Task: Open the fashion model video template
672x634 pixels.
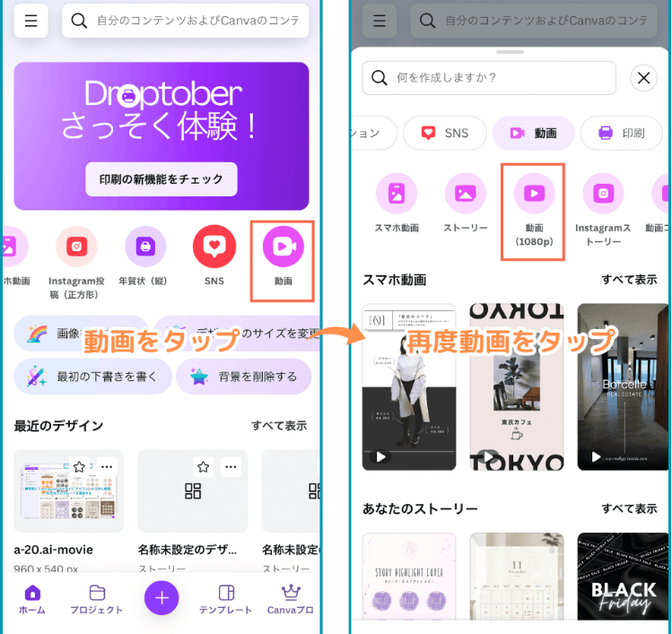Action: (409, 387)
